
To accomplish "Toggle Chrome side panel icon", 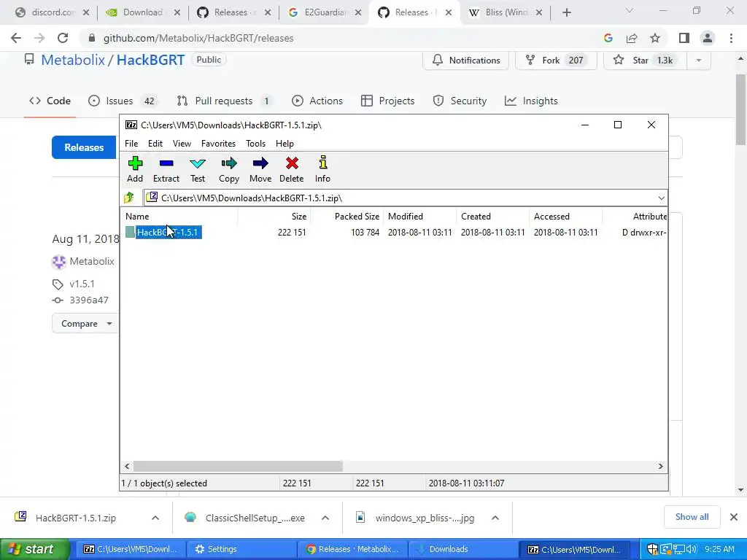I will point(684,38).
